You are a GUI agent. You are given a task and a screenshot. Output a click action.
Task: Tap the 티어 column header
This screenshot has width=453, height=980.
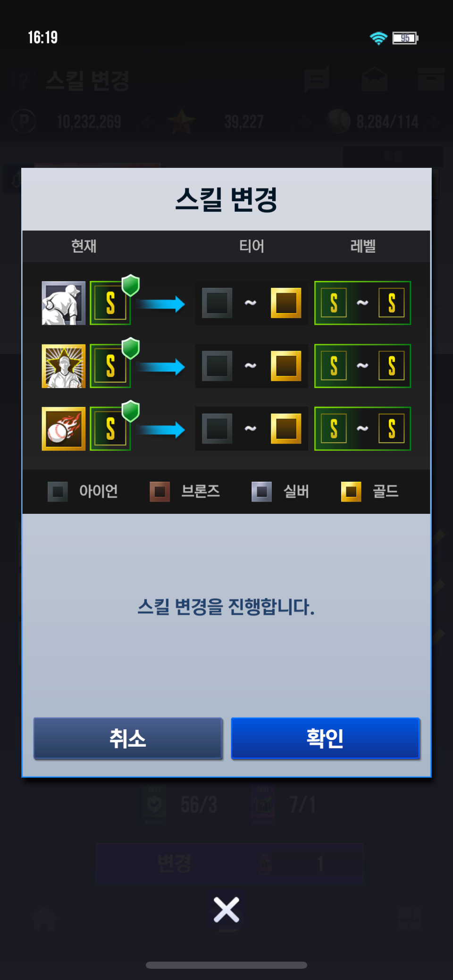252,246
